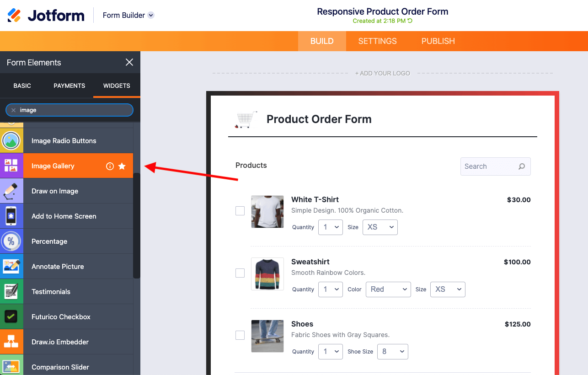Open the Shoe Size dropdown

(x=392, y=352)
